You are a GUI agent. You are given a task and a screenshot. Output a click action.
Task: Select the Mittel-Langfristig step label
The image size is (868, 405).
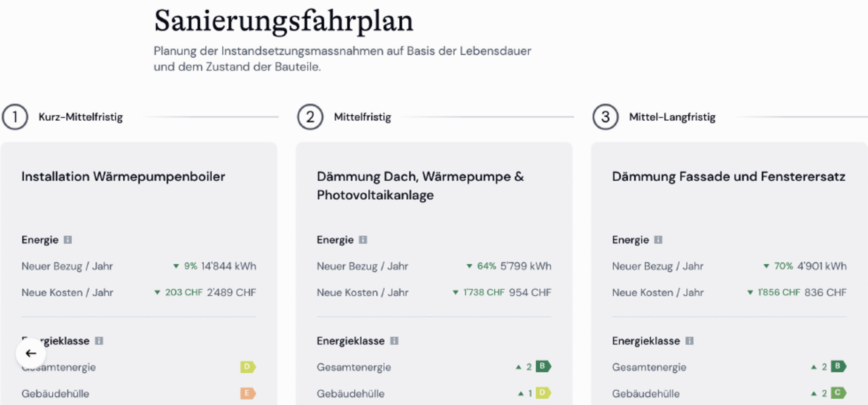672,117
